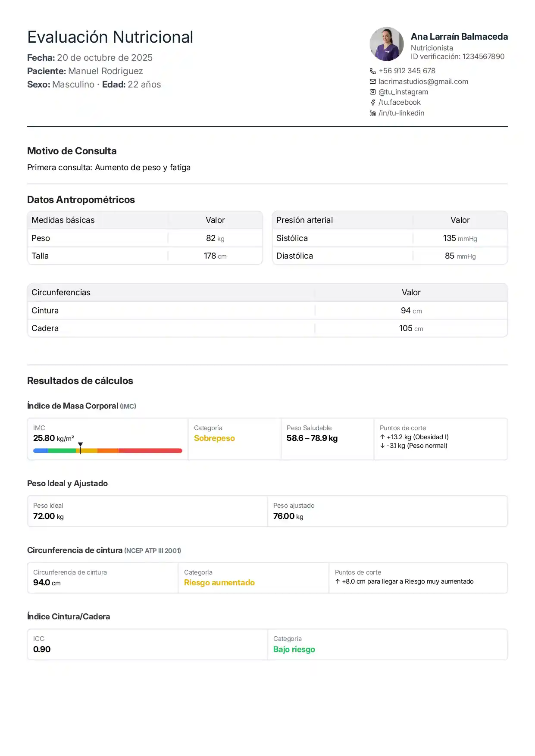Open the /tu.facebook link
Screen dimensions: 535x756
[x=399, y=102]
